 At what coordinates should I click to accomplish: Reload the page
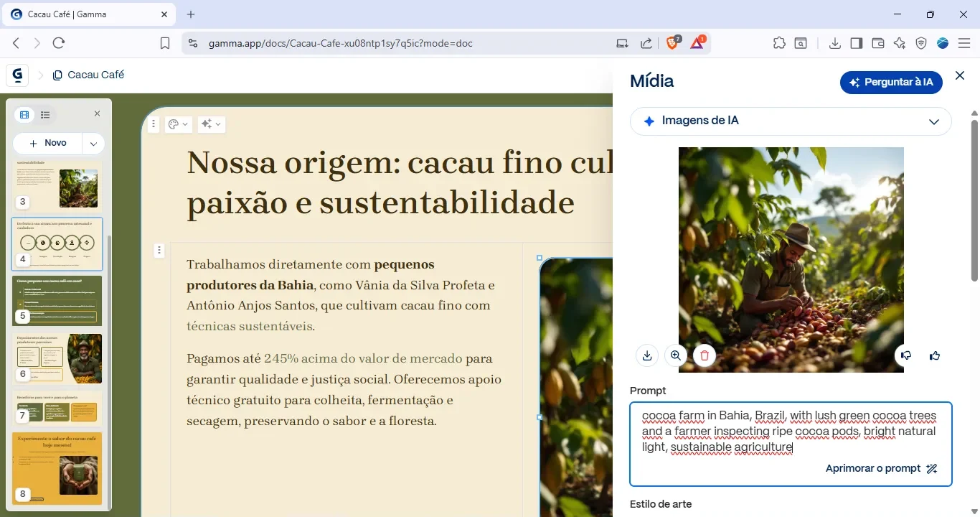point(59,43)
